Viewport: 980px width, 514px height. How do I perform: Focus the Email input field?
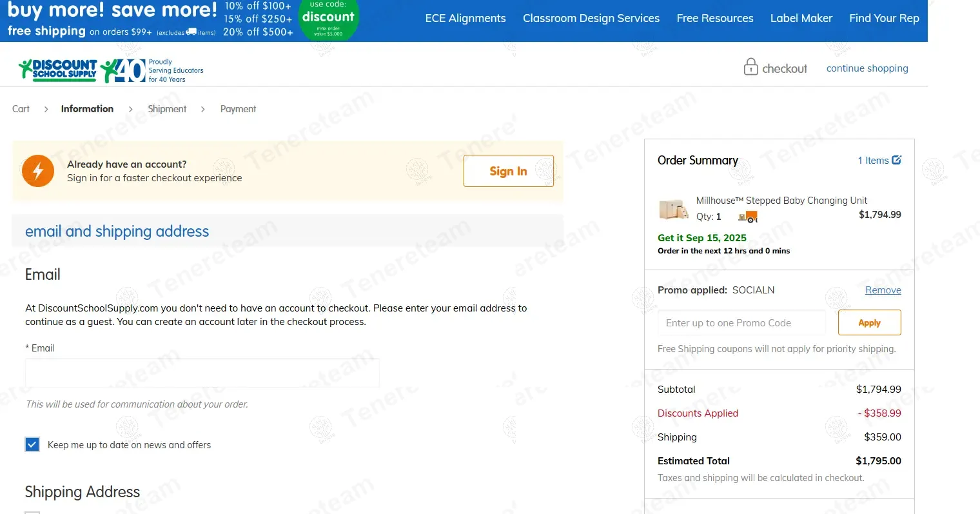(202, 373)
